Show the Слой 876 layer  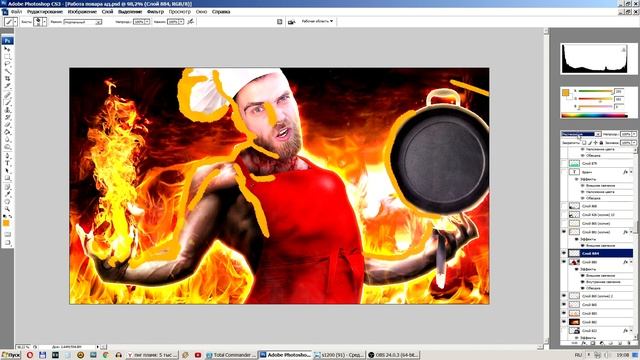563,163
